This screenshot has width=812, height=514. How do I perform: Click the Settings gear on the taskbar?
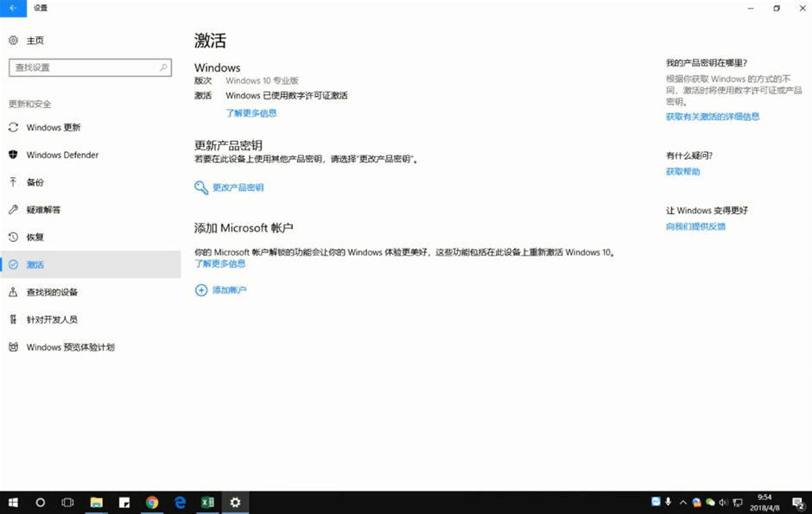coord(235,502)
